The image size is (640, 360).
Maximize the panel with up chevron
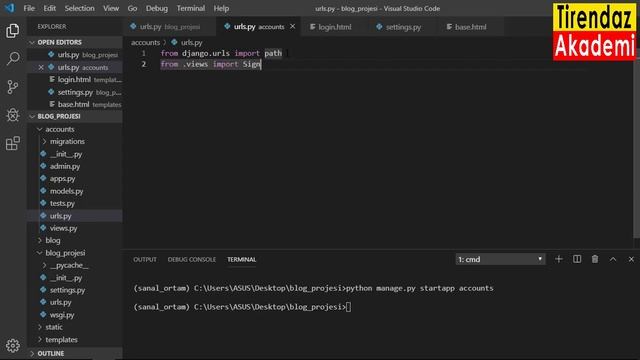(x=613, y=259)
